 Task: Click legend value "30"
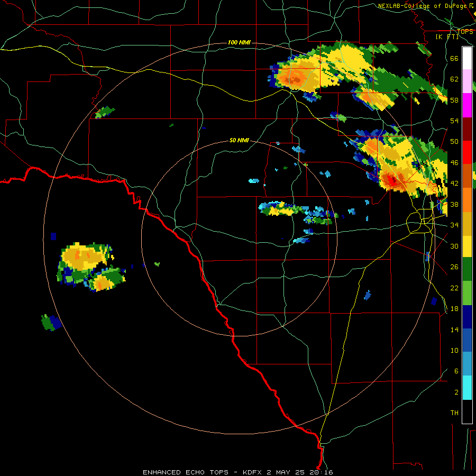tap(454, 246)
